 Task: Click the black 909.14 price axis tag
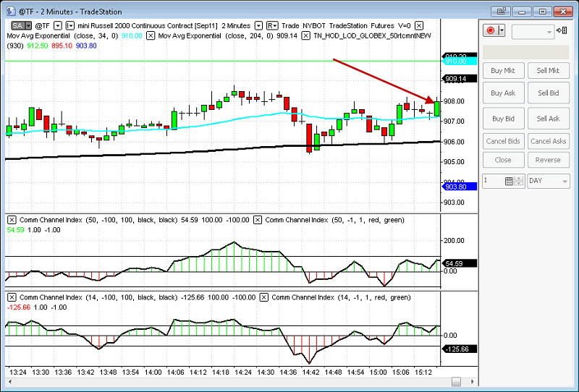tap(459, 79)
